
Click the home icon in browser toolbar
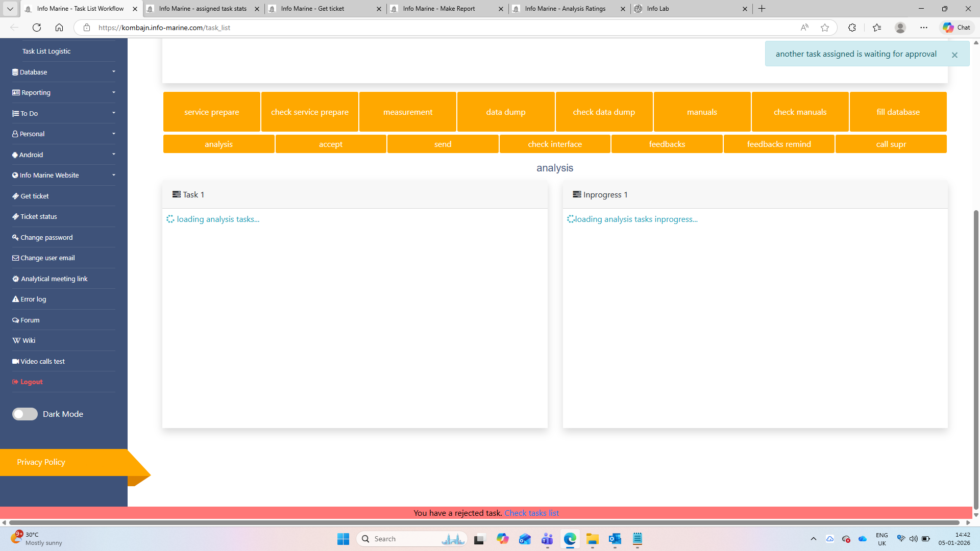click(59, 28)
